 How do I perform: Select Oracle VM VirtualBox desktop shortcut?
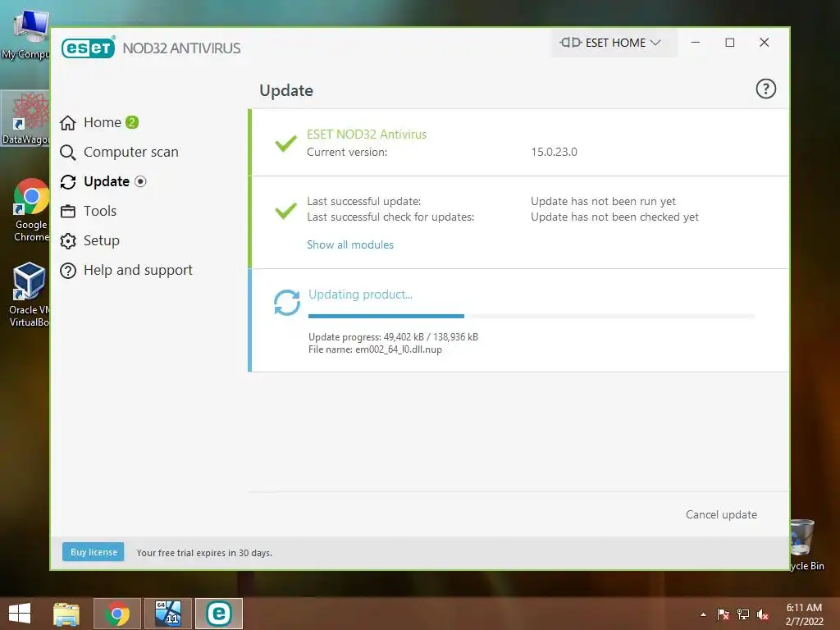pos(29,294)
